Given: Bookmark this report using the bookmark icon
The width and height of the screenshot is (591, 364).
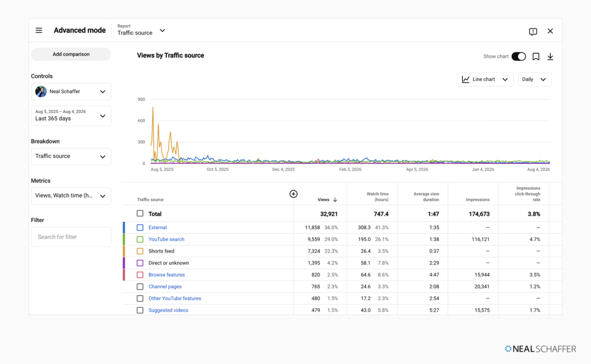Looking at the screenshot, I should (536, 57).
